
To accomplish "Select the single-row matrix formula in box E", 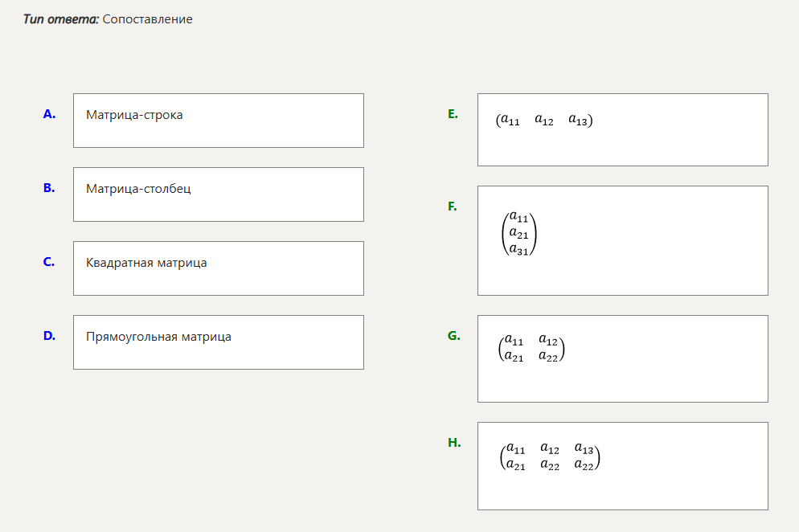I will (x=544, y=121).
